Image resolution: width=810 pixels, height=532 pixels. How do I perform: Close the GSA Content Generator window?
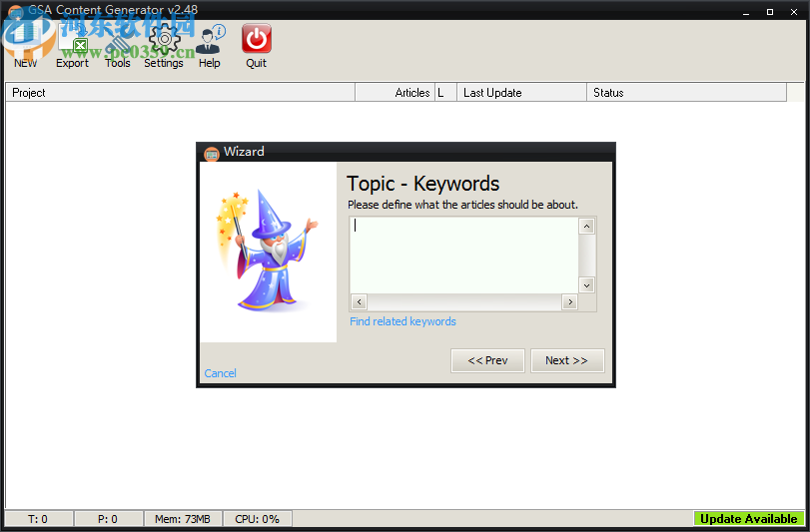click(794, 12)
